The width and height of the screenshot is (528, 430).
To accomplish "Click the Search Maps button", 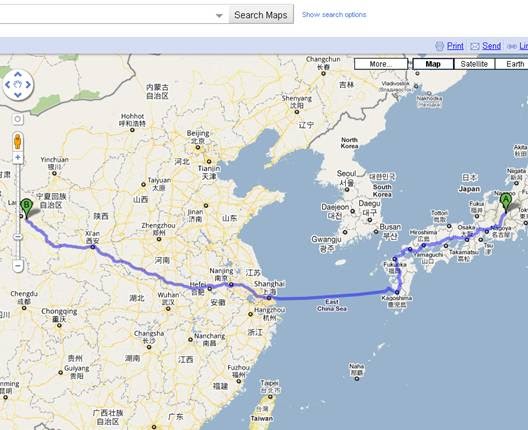I will pyautogui.click(x=261, y=15).
